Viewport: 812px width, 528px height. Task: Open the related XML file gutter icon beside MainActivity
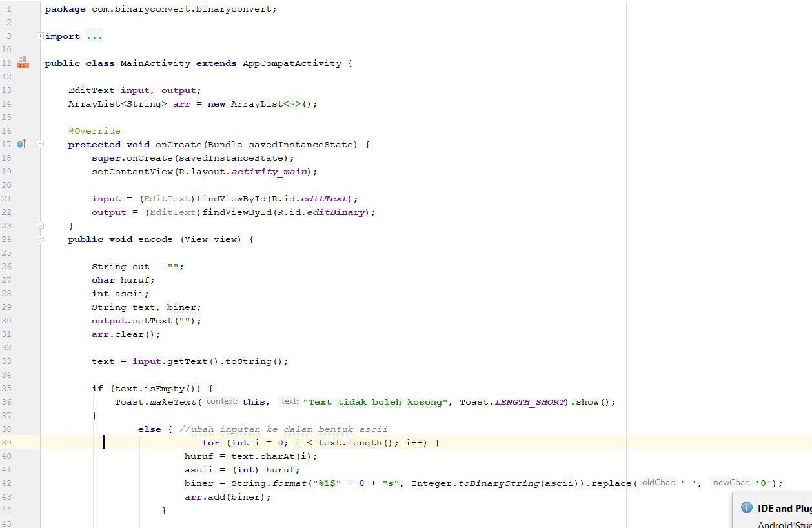23,63
